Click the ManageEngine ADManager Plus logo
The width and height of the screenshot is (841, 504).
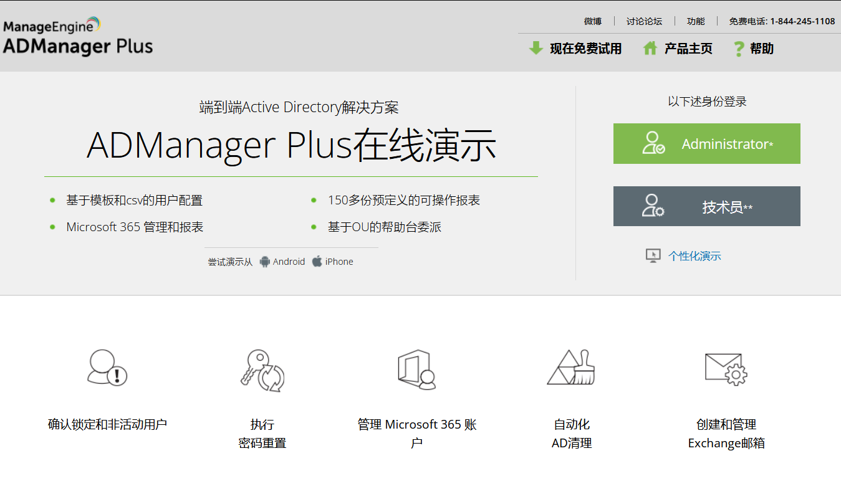point(78,36)
